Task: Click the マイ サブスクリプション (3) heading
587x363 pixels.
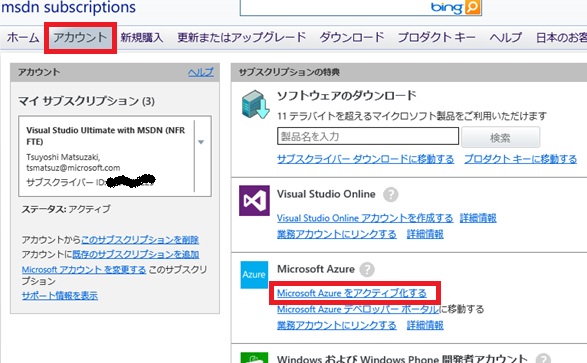Action: click(86, 101)
